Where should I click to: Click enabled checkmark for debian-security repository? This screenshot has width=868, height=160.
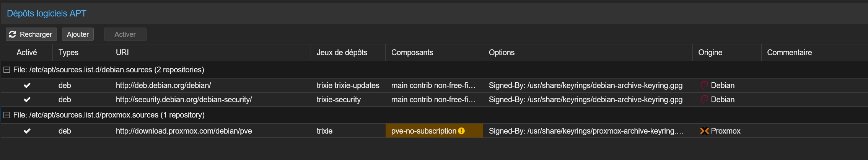27,100
